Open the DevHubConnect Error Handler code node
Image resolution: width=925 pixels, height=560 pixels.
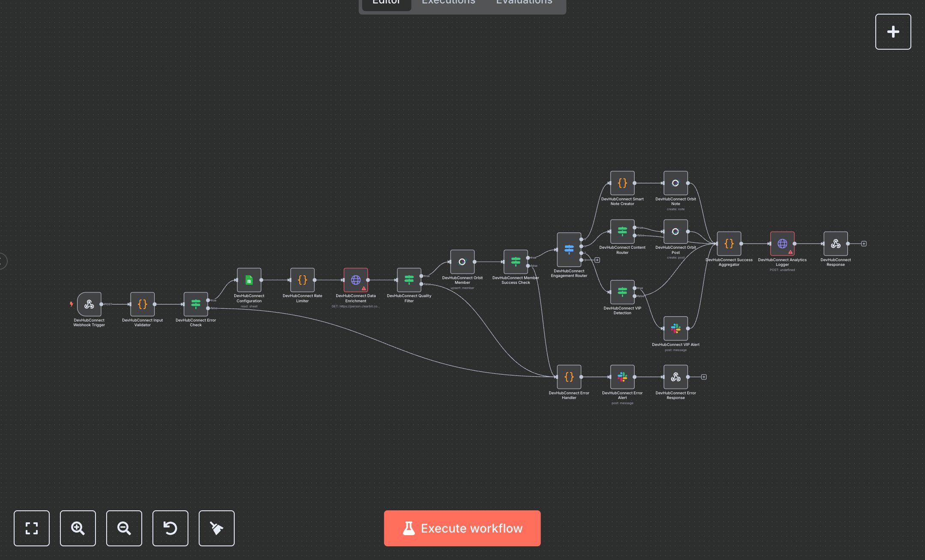[x=569, y=377]
